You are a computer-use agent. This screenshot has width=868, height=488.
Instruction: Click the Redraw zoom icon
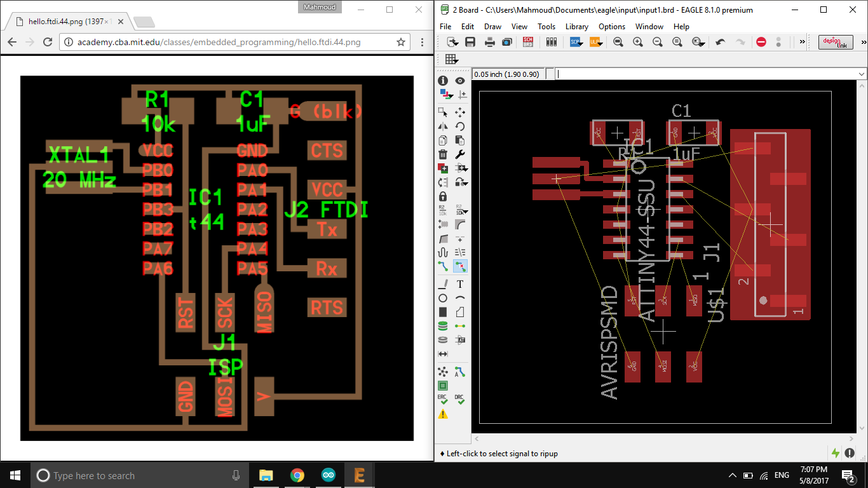677,42
